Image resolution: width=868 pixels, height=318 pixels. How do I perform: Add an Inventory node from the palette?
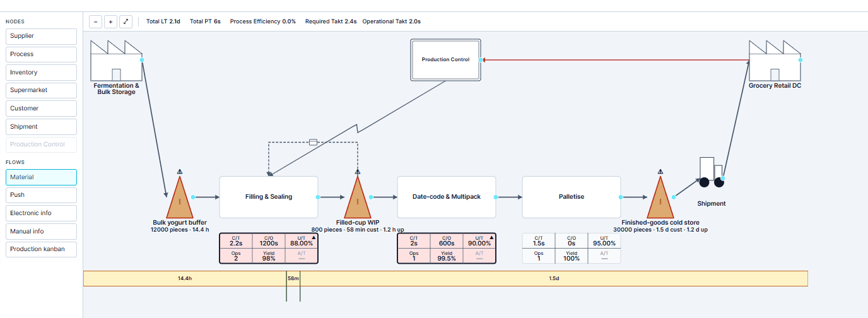[41, 73]
